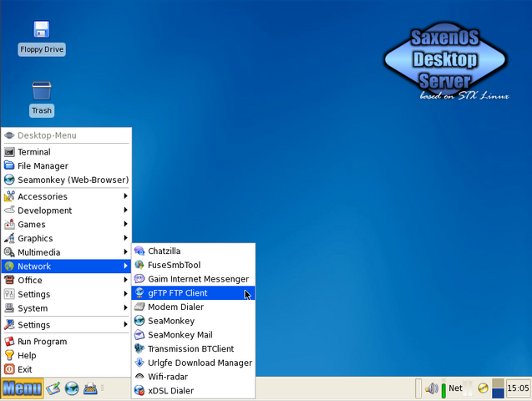The width and height of the screenshot is (532, 401).
Task: Expand the Development submenu
Action: point(66,211)
